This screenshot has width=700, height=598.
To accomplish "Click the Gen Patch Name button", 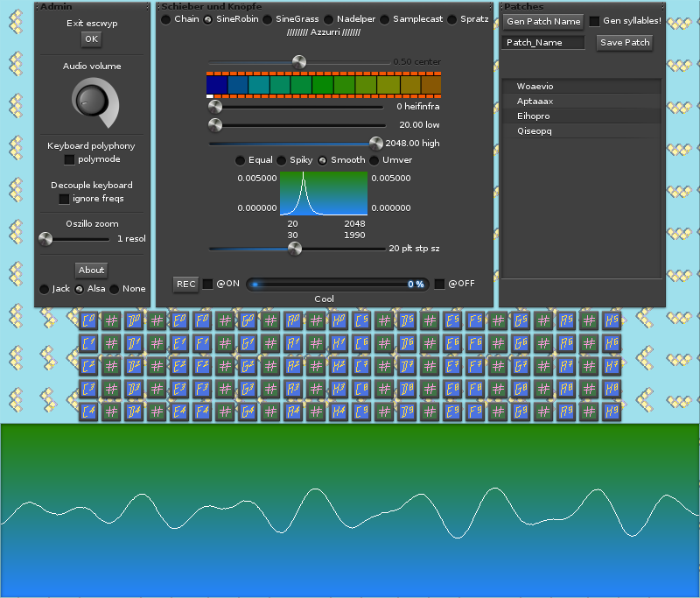I will [543, 21].
